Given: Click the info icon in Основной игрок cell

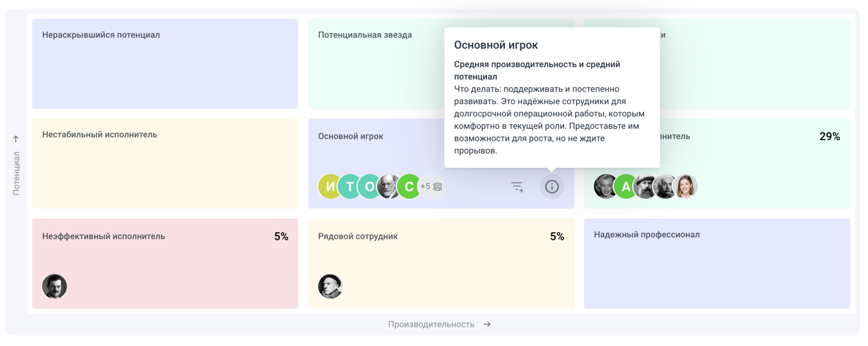Looking at the screenshot, I should (x=552, y=187).
